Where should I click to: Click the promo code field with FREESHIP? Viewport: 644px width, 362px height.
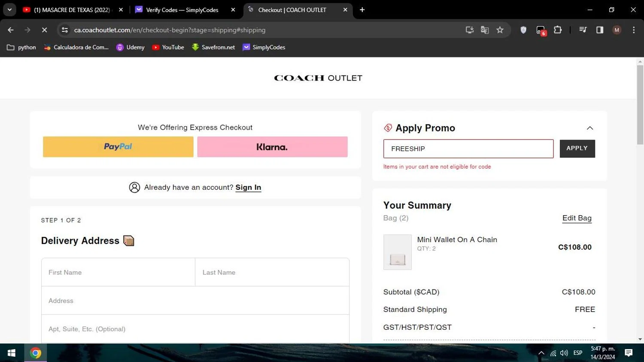point(468,149)
